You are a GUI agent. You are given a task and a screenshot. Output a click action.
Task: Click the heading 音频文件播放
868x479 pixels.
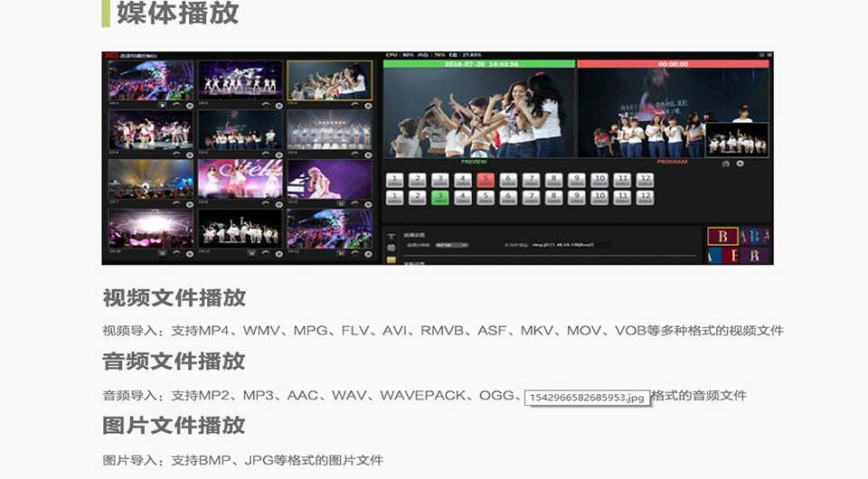coord(174,362)
